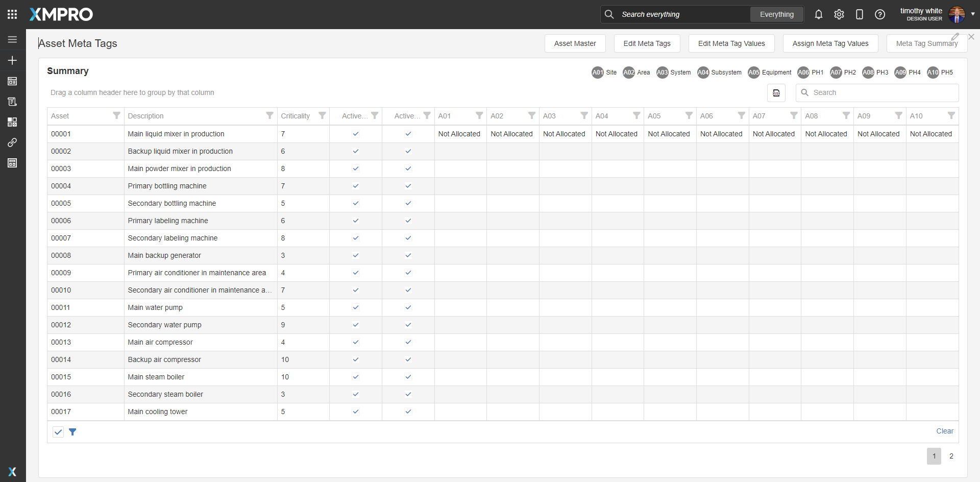This screenshot has height=482, width=980.
Task: Open filter for A05 column
Action: pos(689,116)
